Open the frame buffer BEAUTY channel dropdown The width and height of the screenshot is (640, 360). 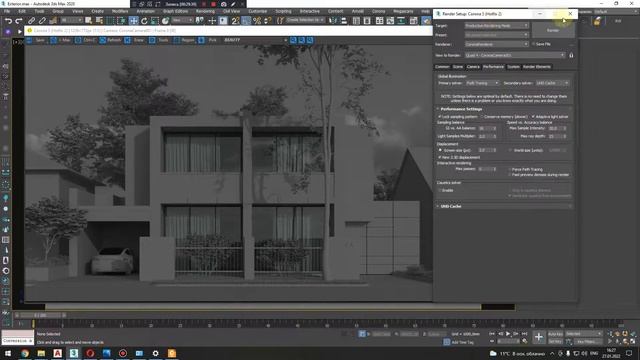256,40
